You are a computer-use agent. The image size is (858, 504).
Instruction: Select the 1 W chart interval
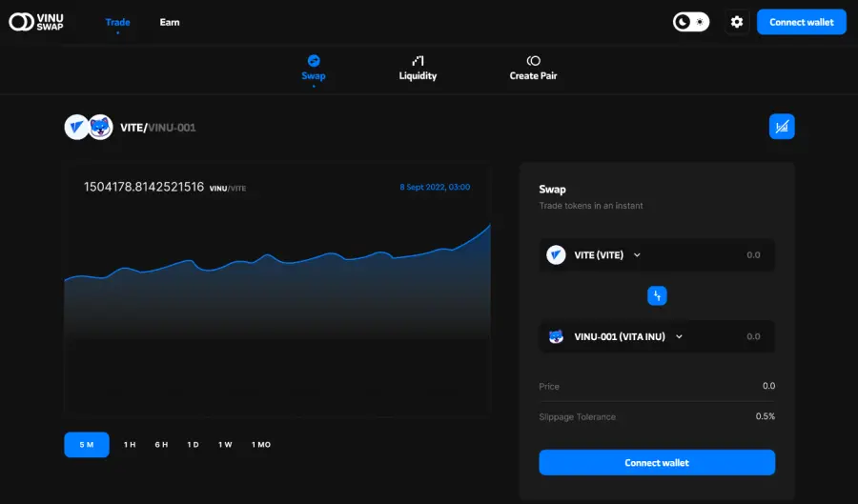[225, 444]
